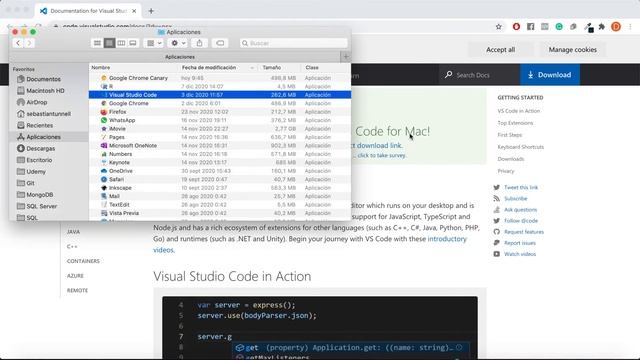Select Firefox app in list

click(x=220, y=112)
